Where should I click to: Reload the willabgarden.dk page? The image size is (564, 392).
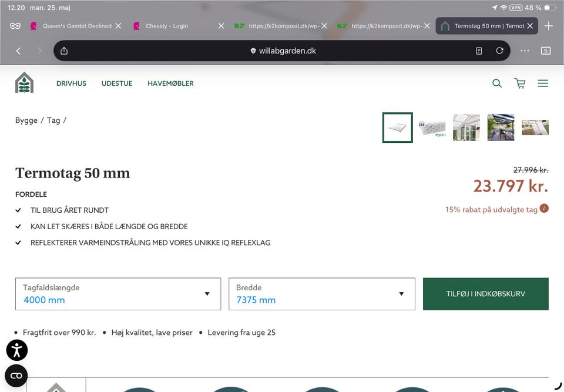[x=499, y=51]
